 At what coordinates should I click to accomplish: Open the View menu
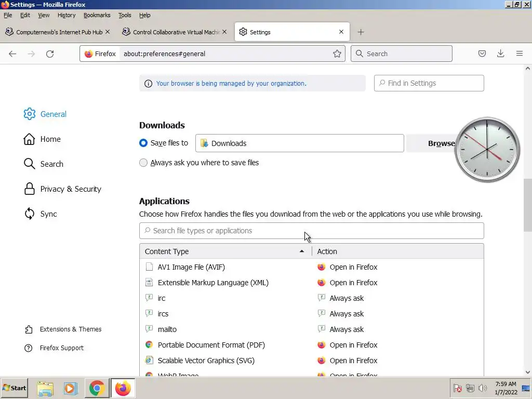(x=44, y=15)
